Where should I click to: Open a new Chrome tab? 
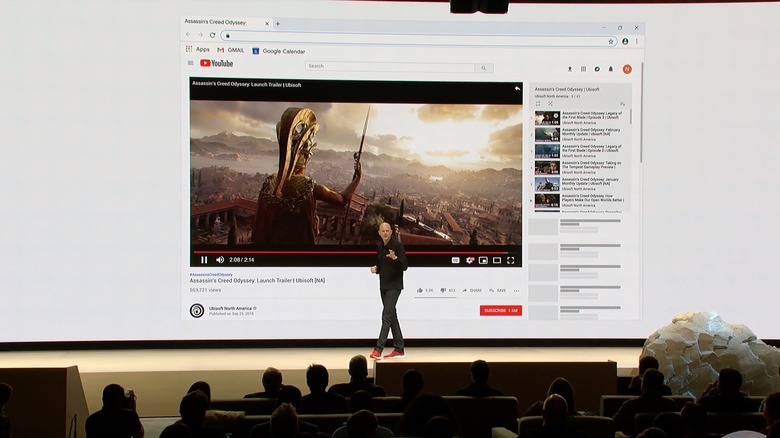tap(278, 23)
